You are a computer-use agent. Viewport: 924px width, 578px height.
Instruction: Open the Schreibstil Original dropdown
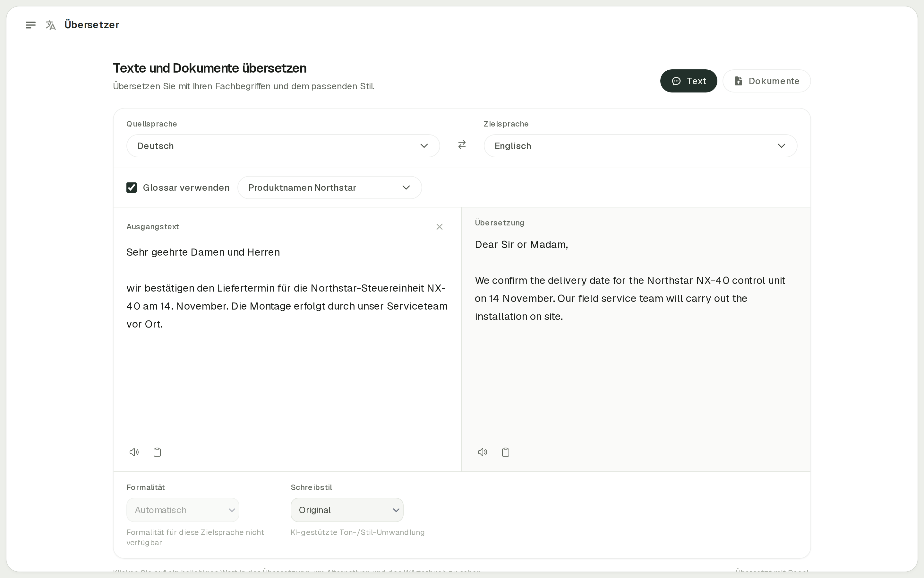(x=347, y=510)
